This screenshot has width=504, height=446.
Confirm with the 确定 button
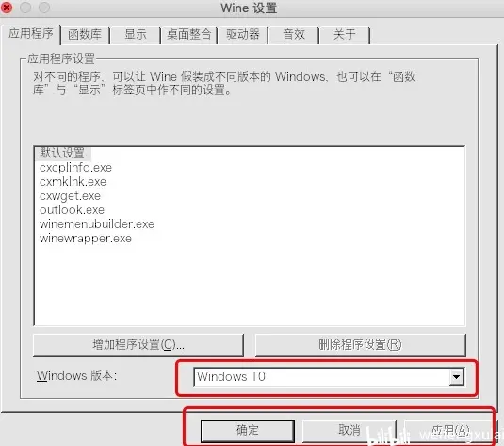pyautogui.click(x=248, y=431)
